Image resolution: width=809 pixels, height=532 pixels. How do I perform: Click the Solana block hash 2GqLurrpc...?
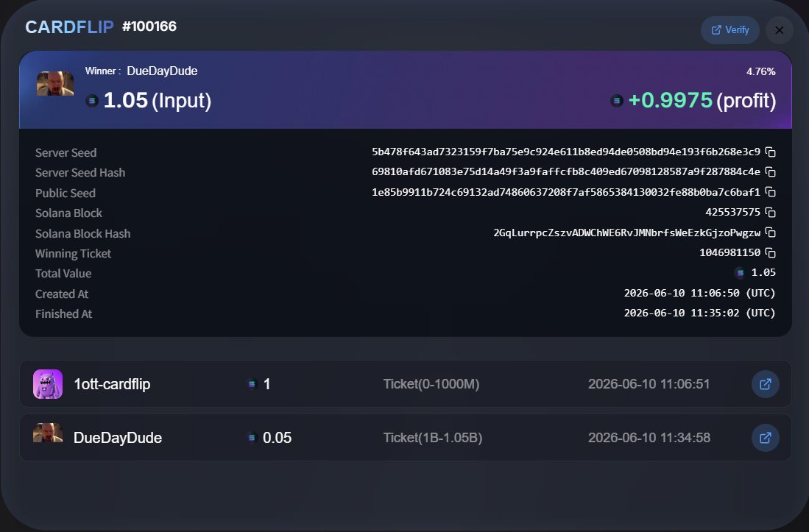pos(627,233)
